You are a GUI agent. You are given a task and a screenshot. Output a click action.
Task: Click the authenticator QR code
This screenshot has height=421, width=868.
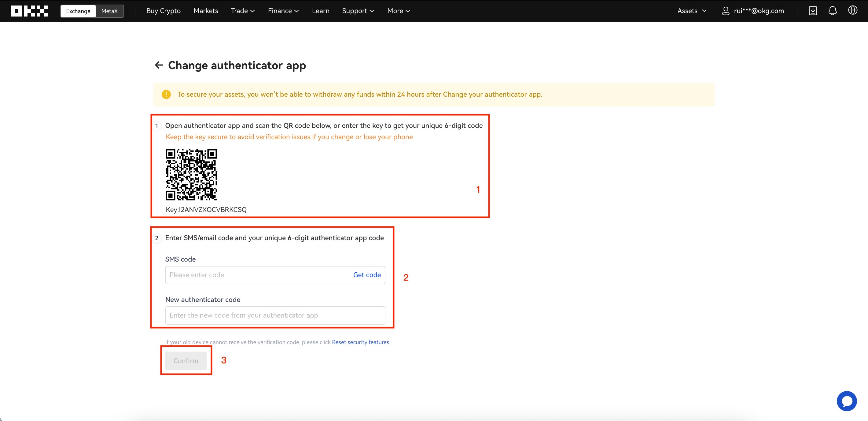point(191,174)
